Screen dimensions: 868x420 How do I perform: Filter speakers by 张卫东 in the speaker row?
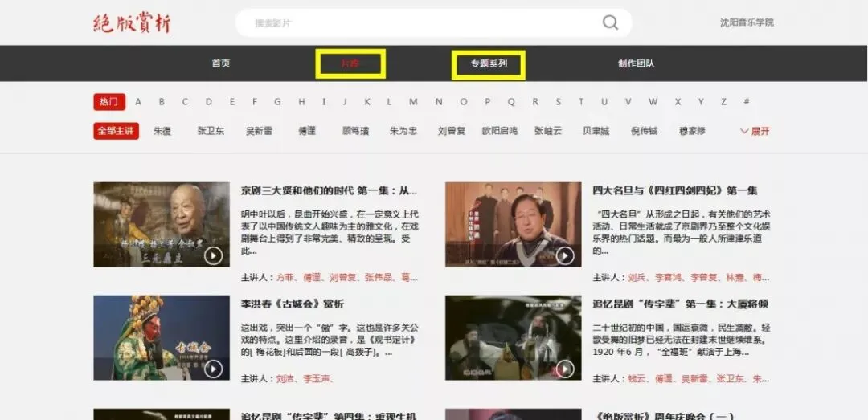tap(211, 131)
